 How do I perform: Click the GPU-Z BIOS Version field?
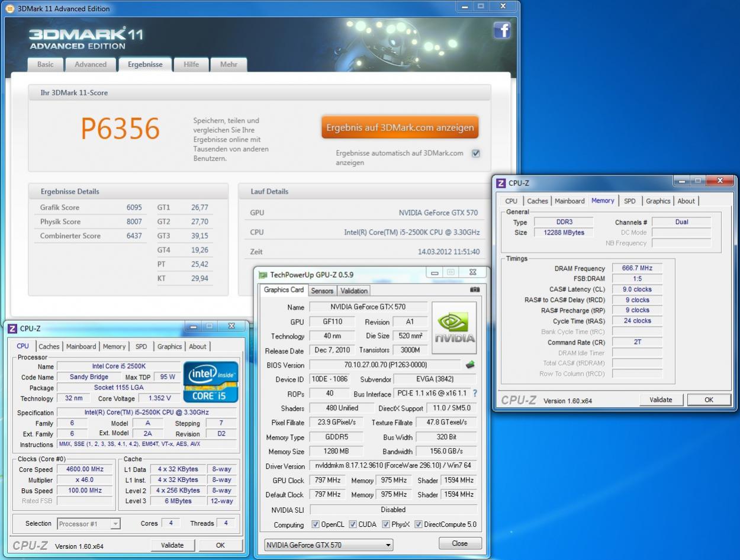pos(385,365)
